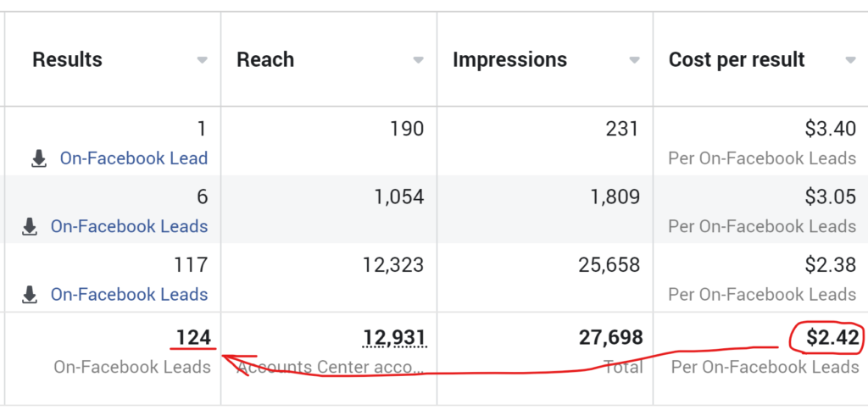
Task: Open On-Facebook Leads link under 6 results
Action: 129,226
